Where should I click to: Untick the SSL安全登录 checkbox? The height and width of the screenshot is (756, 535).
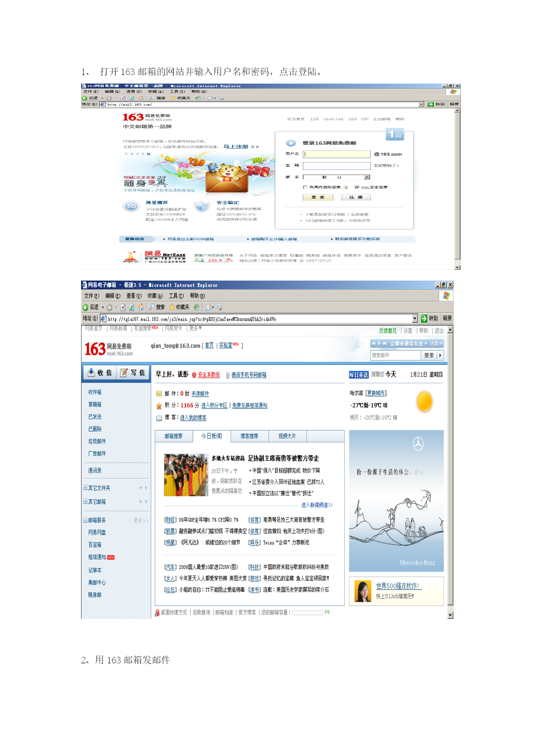pyautogui.click(x=357, y=187)
